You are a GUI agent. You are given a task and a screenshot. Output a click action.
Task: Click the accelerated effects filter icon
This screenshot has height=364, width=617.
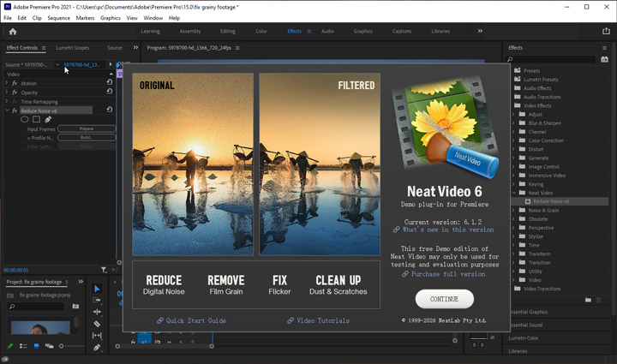[x=604, y=59]
